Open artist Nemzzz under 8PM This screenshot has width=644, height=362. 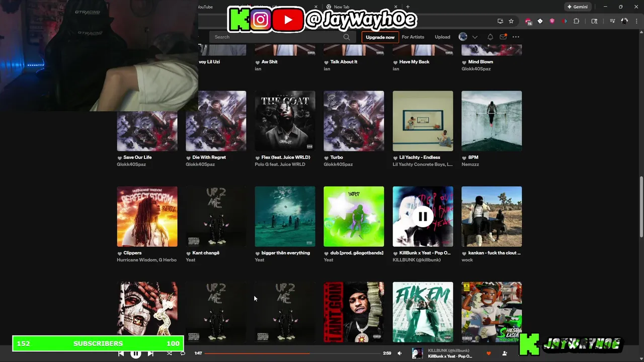click(470, 164)
